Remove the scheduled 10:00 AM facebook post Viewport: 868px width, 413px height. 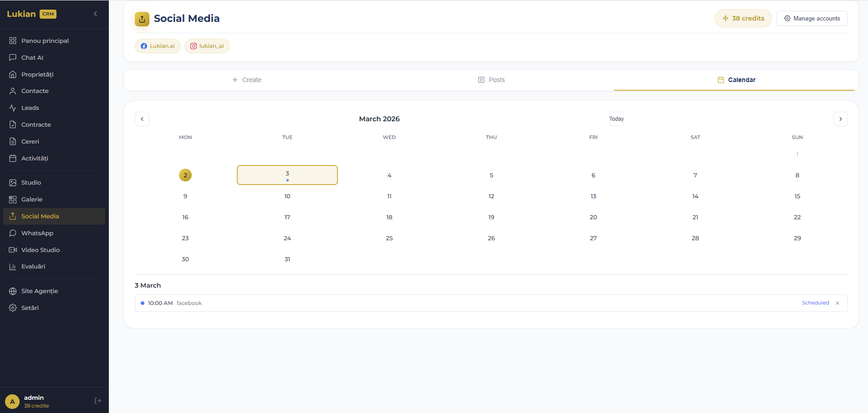837,303
